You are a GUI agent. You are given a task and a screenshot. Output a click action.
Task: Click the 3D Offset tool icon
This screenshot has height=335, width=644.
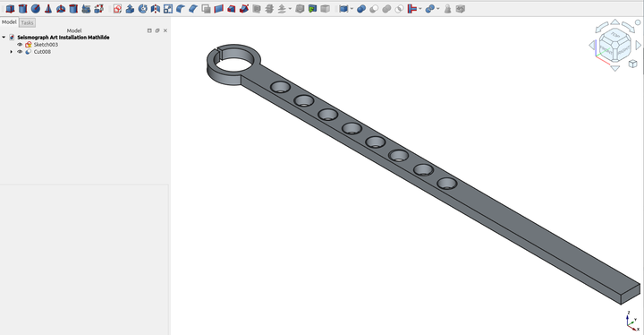click(282, 9)
